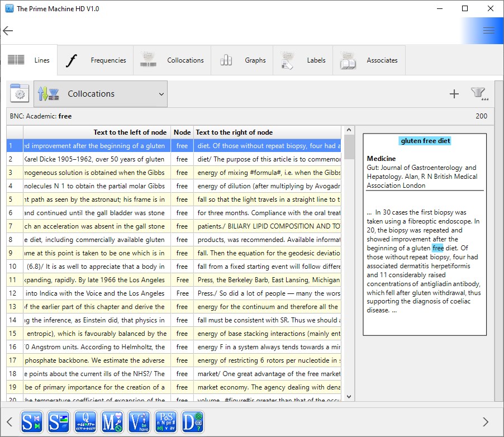Click the PoS part-of-speech icon

coord(166,422)
